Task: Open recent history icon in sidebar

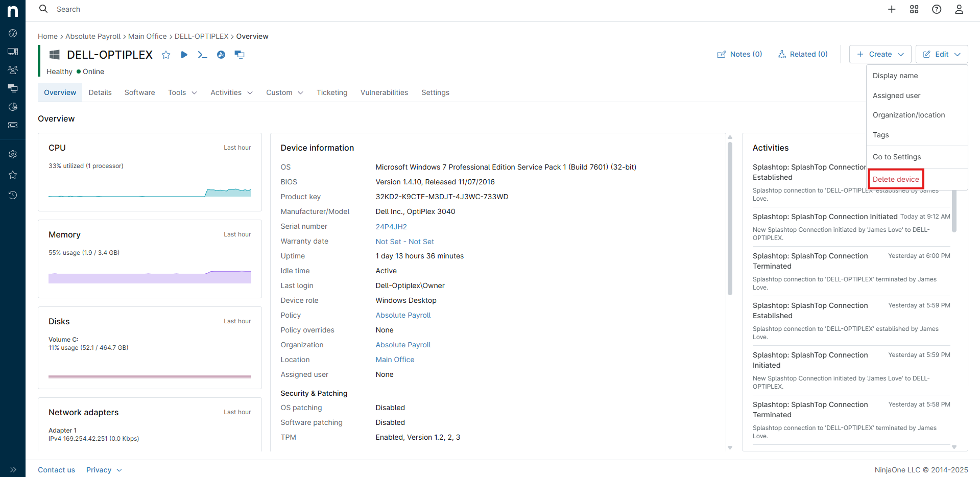Action: point(13,195)
